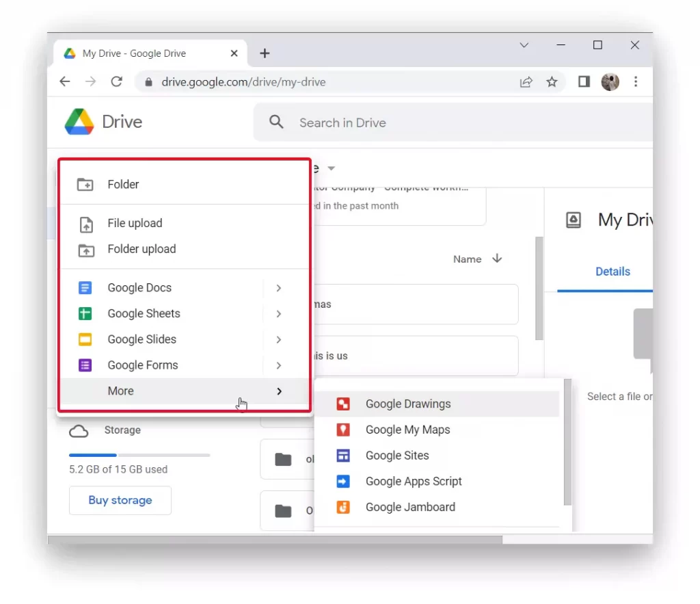Open the Chrome tab search chevron
This screenshot has width=700, height=604.
524,45
